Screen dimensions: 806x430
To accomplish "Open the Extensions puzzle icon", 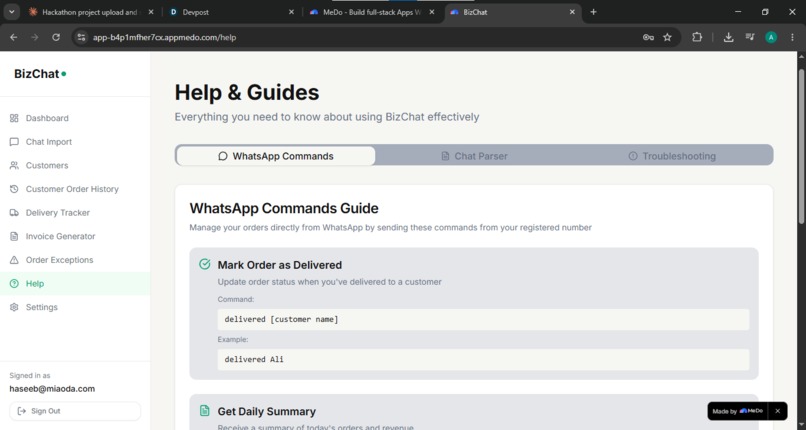I will coord(697,37).
